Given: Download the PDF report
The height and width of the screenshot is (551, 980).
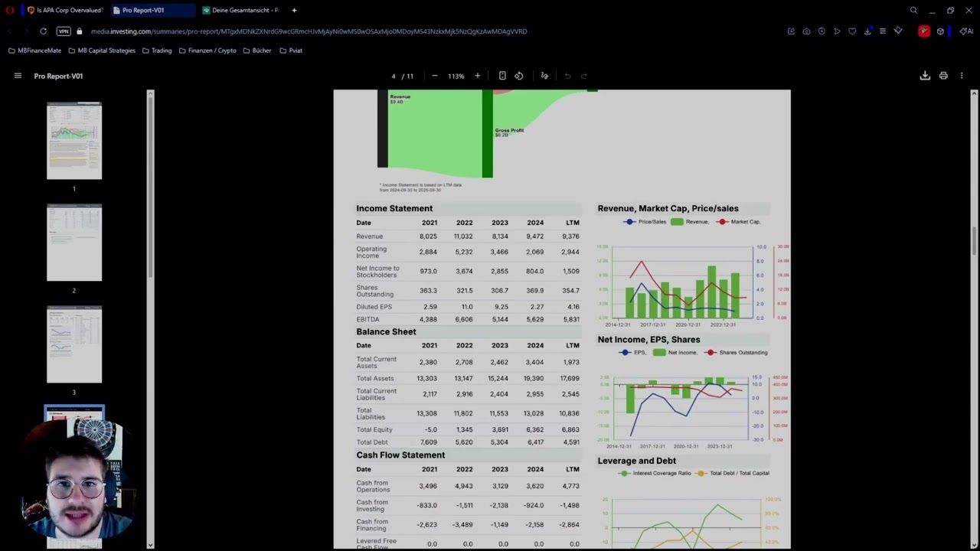Looking at the screenshot, I should click(925, 76).
